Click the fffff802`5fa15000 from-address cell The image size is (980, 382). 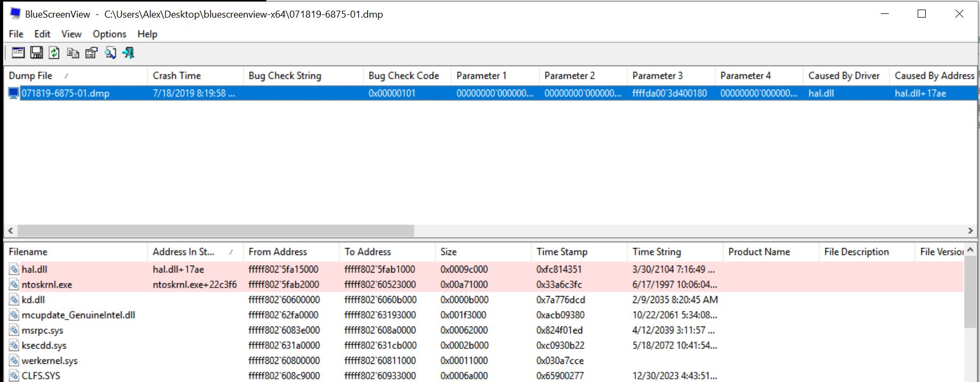(x=284, y=269)
